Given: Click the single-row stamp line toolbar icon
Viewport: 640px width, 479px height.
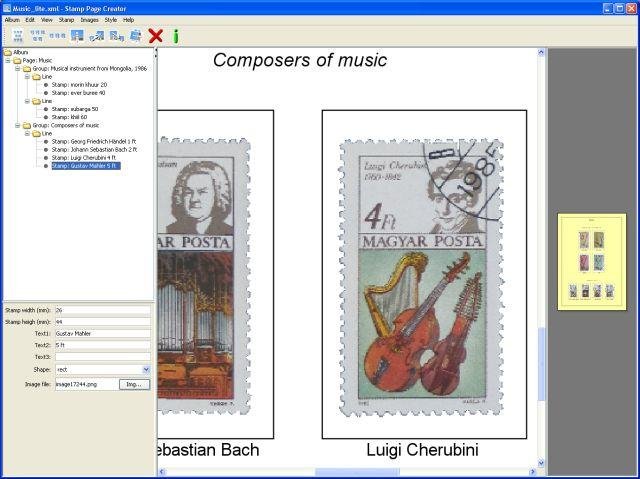Looking at the screenshot, I should click(57, 36).
